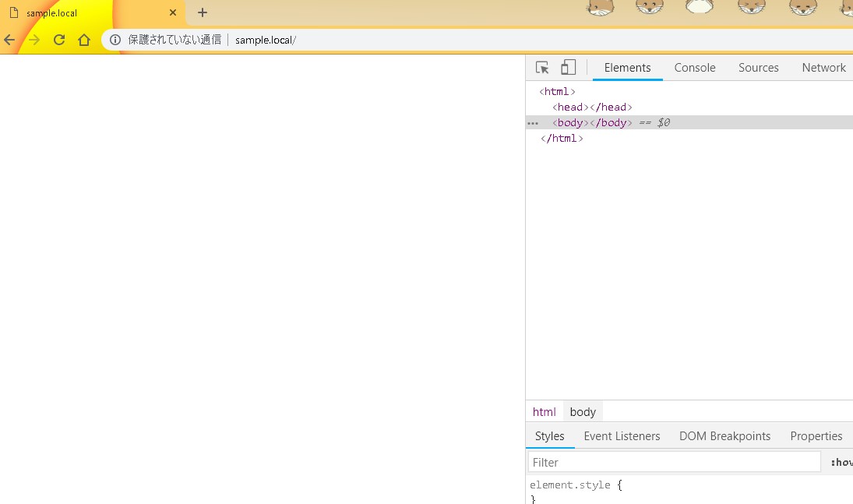Go to the home page icon
The width and height of the screenshot is (853, 504).
click(x=84, y=41)
